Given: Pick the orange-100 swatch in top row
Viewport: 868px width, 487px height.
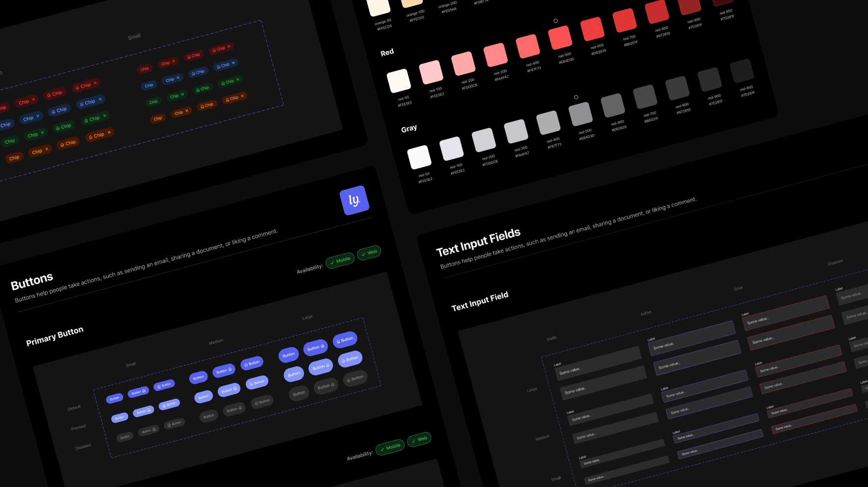Looking at the screenshot, I should 411,2.
